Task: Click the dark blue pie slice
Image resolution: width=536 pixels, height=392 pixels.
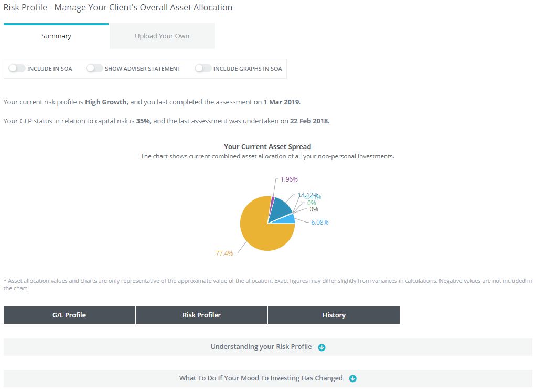Action: tap(281, 210)
